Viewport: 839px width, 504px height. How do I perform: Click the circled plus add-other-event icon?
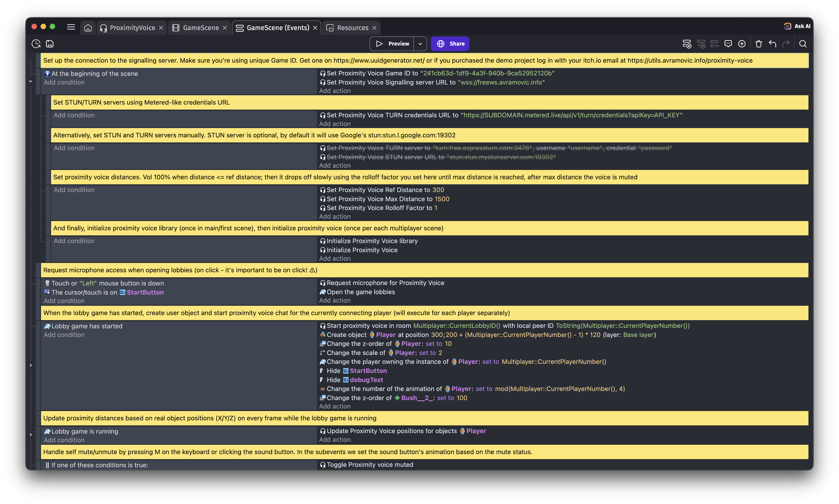pyautogui.click(x=742, y=44)
